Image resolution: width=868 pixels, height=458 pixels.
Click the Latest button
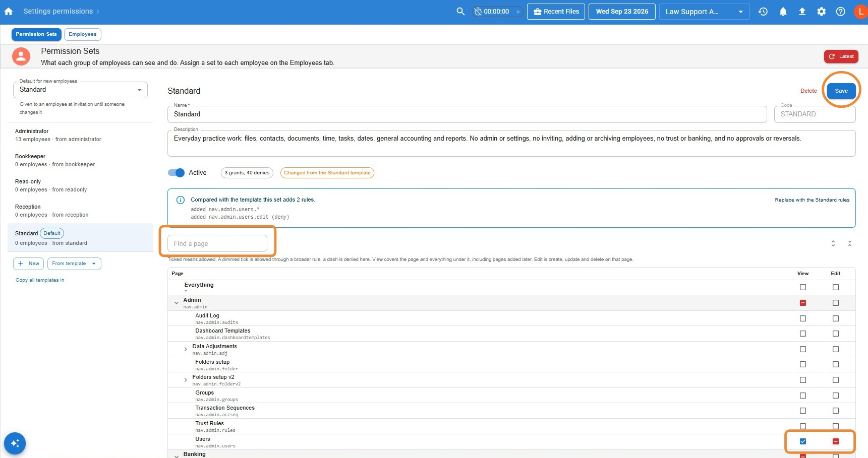(x=841, y=56)
